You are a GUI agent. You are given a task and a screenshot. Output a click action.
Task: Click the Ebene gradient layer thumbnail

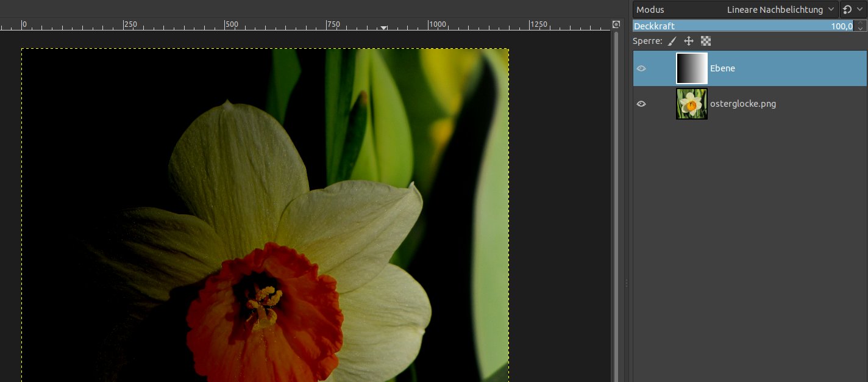click(692, 68)
